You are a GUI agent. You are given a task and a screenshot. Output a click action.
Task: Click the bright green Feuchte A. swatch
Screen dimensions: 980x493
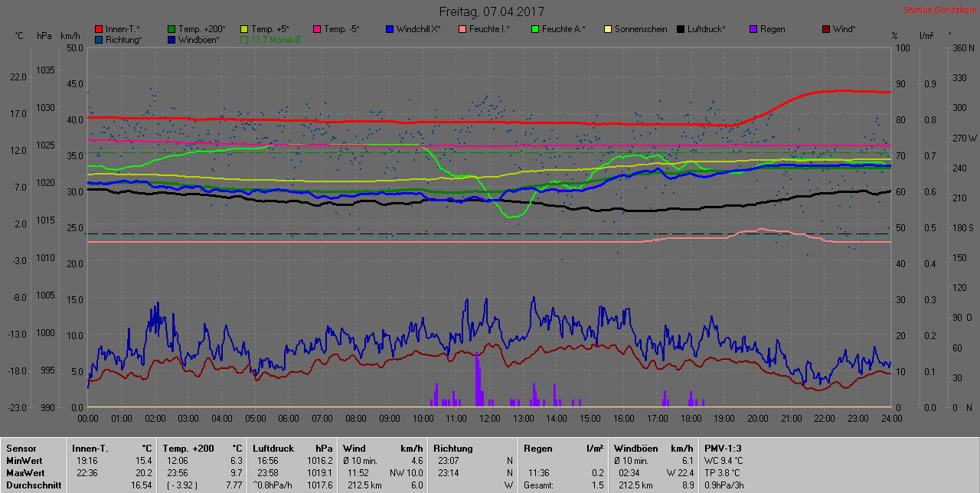coord(535,29)
